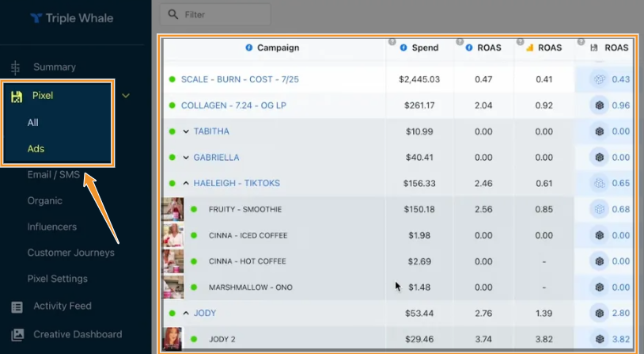Open the GABRIELLA campaign link
The width and height of the screenshot is (644, 354).
pyautogui.click(x=216, y=158)
